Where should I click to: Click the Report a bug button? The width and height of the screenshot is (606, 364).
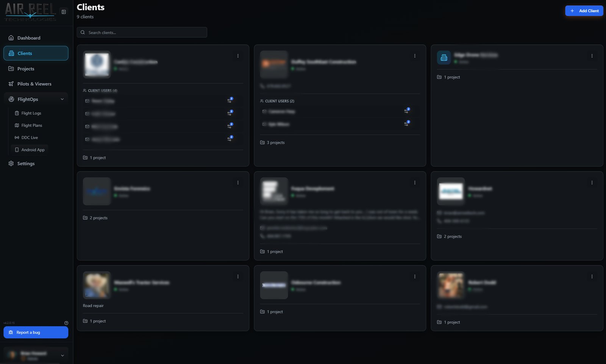click(x=36, y=332)
